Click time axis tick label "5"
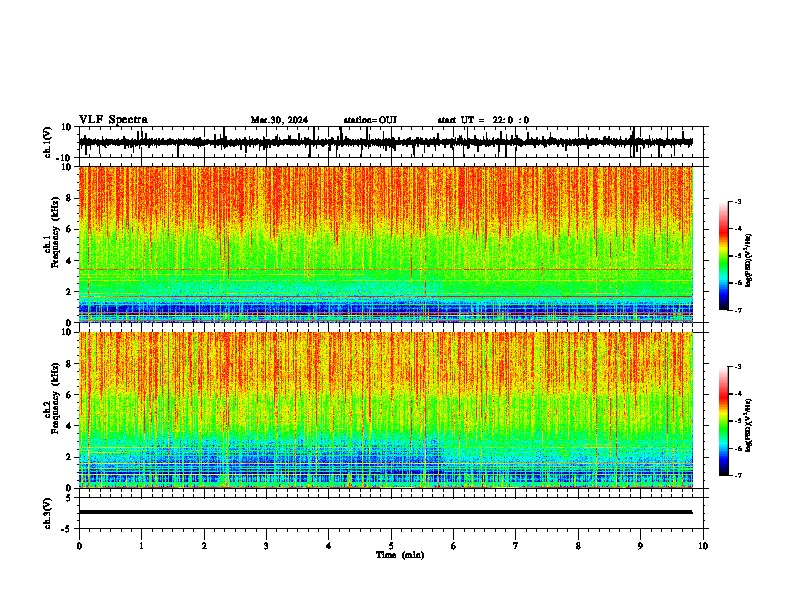792x612 pixels. pyautogui.click(x=391, y=546)
